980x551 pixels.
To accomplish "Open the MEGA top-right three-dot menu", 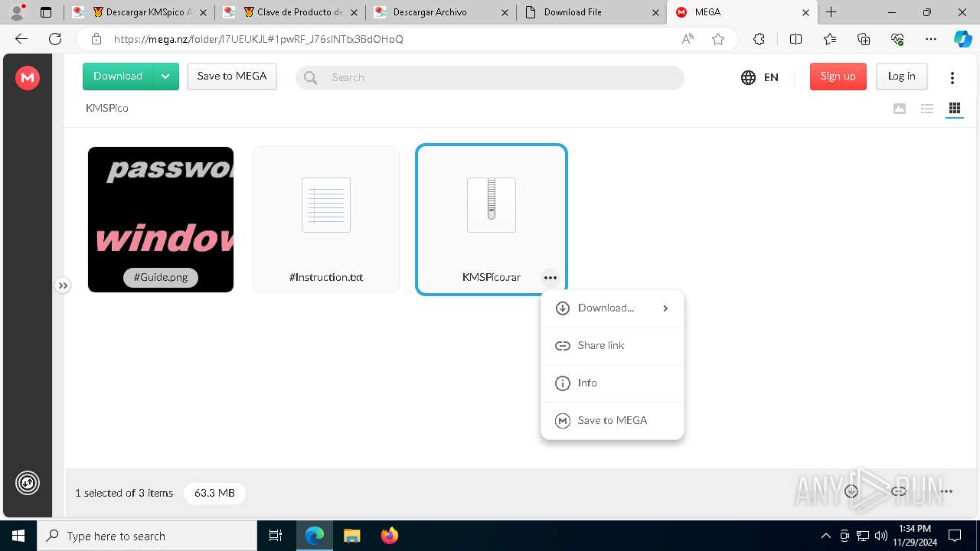I will (x=952, y=77).
